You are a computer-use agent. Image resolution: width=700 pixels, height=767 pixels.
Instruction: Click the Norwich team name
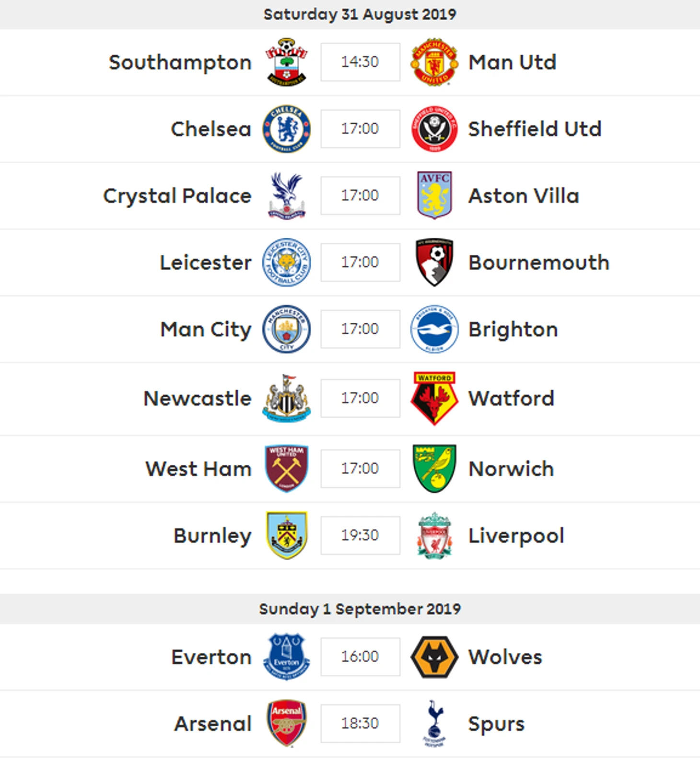[x=511, y=469]
